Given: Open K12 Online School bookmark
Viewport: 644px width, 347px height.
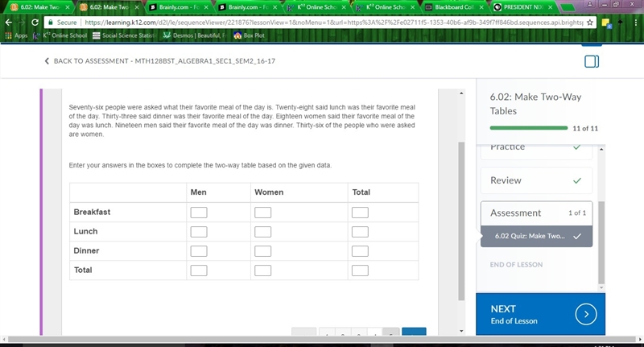Looking at the screenshot, I should [x=60, y=35].
